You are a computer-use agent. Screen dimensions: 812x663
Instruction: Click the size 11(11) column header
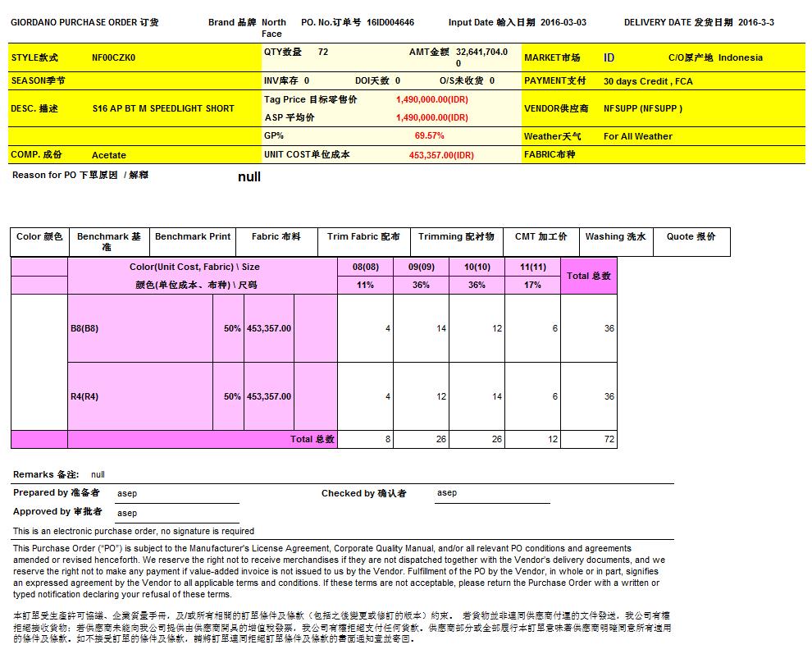[532, 267]
